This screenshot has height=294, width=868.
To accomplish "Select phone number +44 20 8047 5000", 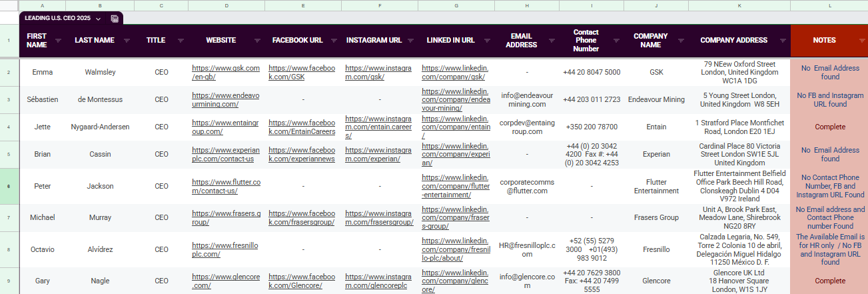I will 592,72.
